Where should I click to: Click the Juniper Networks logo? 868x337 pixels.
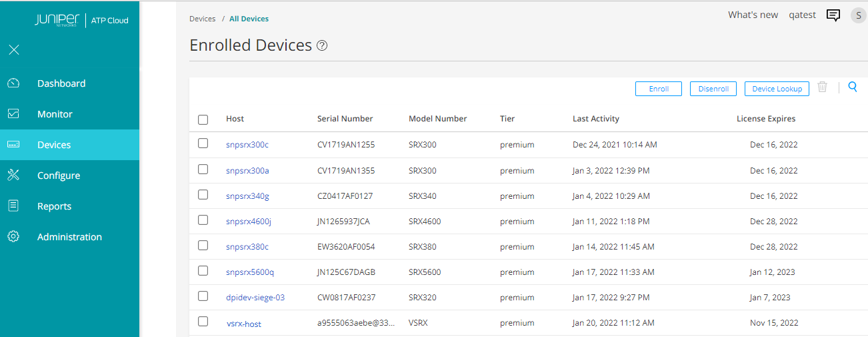click(x=59, y=21)
